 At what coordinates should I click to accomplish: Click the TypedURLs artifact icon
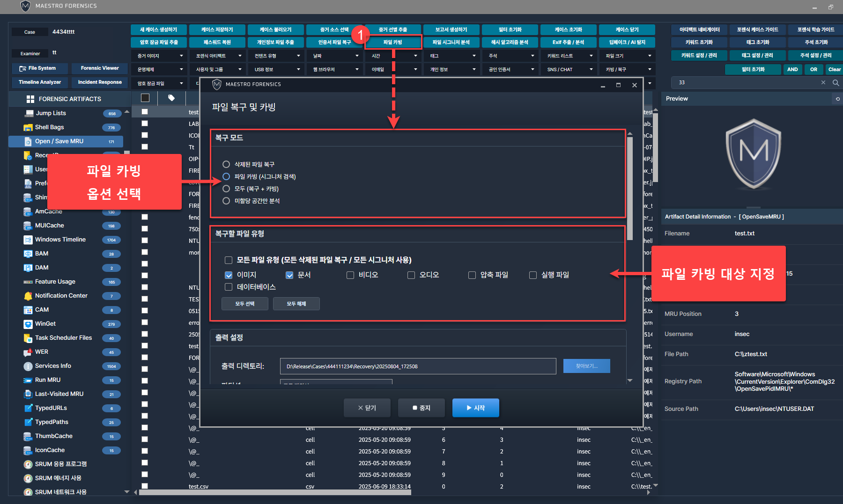28,408
